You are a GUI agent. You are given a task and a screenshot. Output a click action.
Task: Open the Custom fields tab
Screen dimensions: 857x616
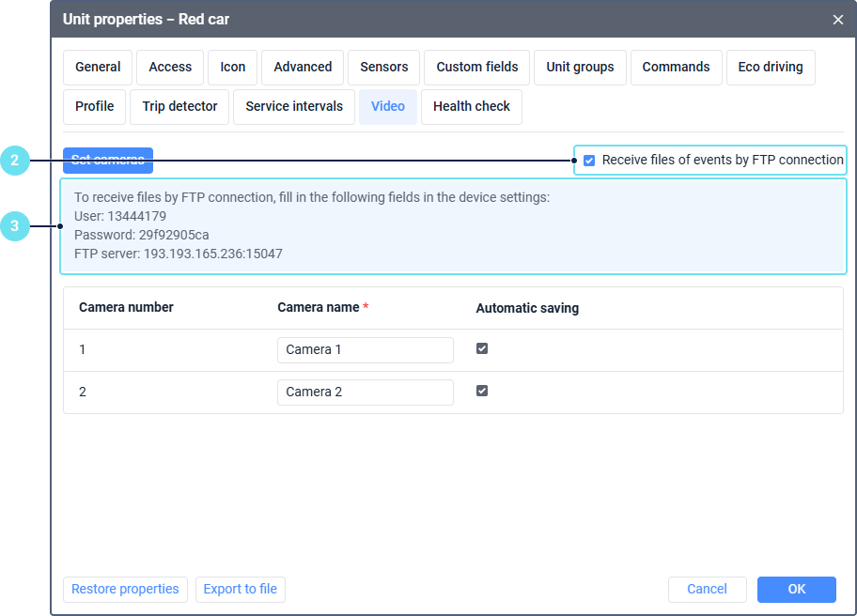click(x=476, y=68)
